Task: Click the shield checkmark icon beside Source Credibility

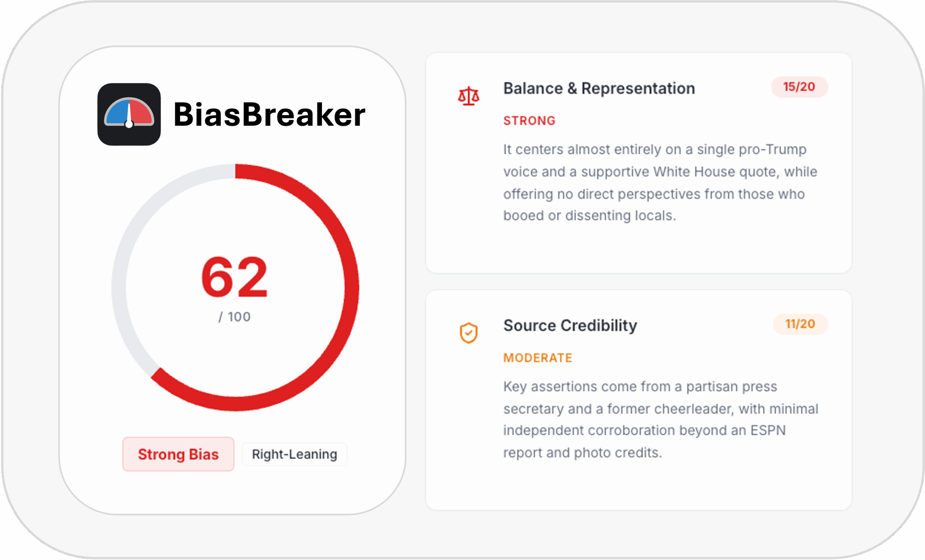Action: point(468,333)
